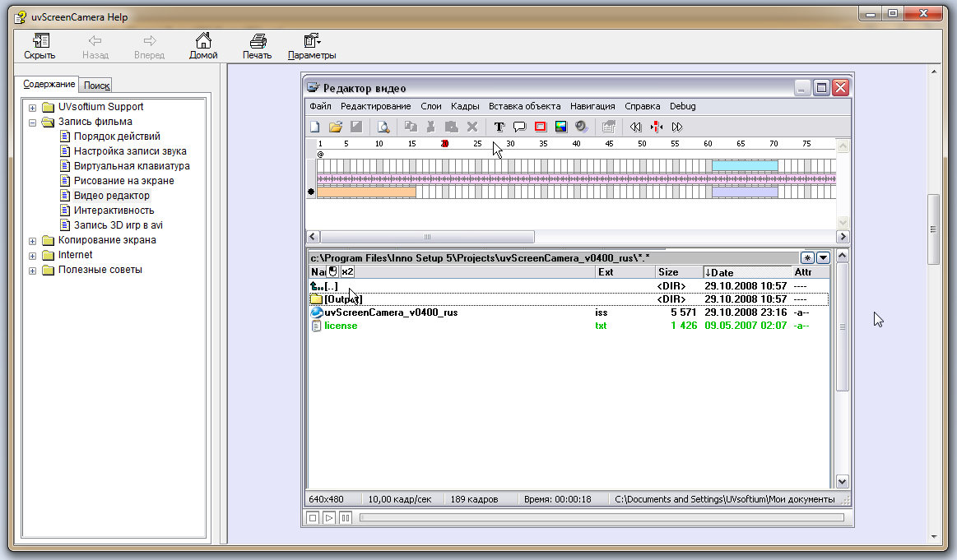Expand the UVsoftium Support tree node
957x560 pixels.
click(32, 107)
